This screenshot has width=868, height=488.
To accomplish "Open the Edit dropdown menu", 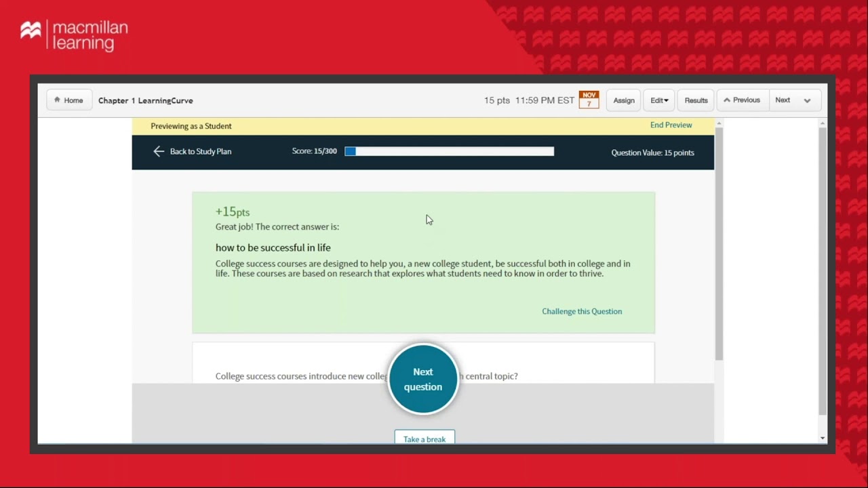I will 659,100.
